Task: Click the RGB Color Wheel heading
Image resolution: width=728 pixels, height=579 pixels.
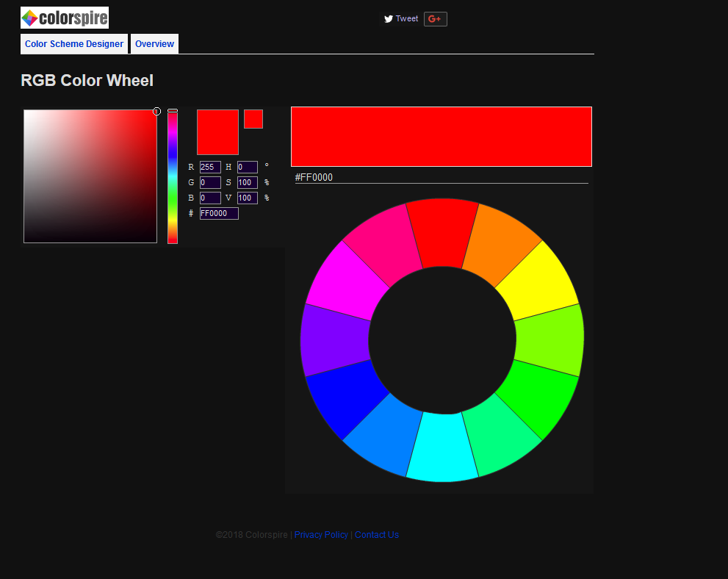Action: 87,80
